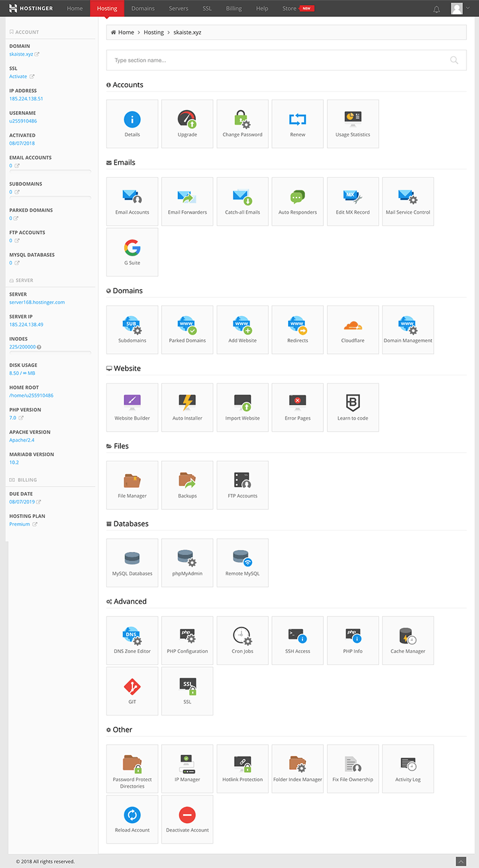Open Remote MySQL
The height and width of the screenshot is (868, 479).
coord(242,563)
